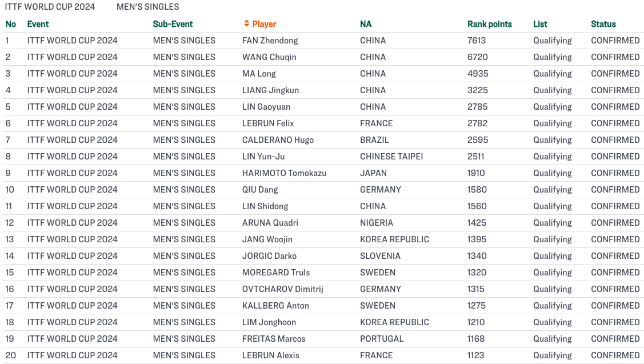Sort by the NA column header
644x364 pixels.
(x=366, y=24)
